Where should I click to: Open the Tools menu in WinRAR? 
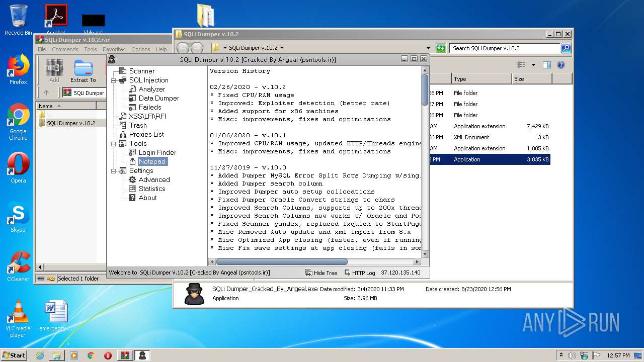pos(91,49)
